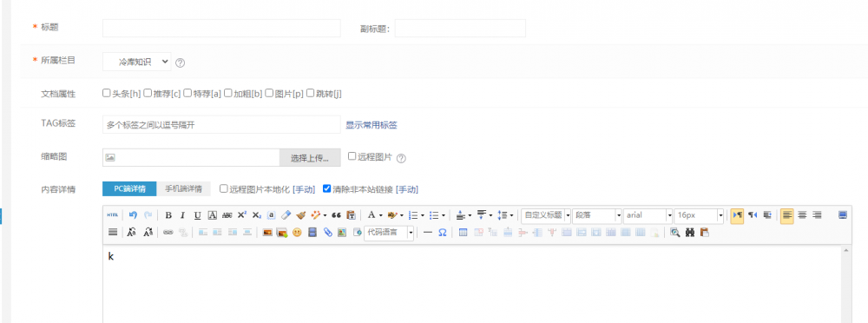Open the arial font family dropdown
Screen dimensions: 868x323
pyautogui.click(x=648, y=215)
